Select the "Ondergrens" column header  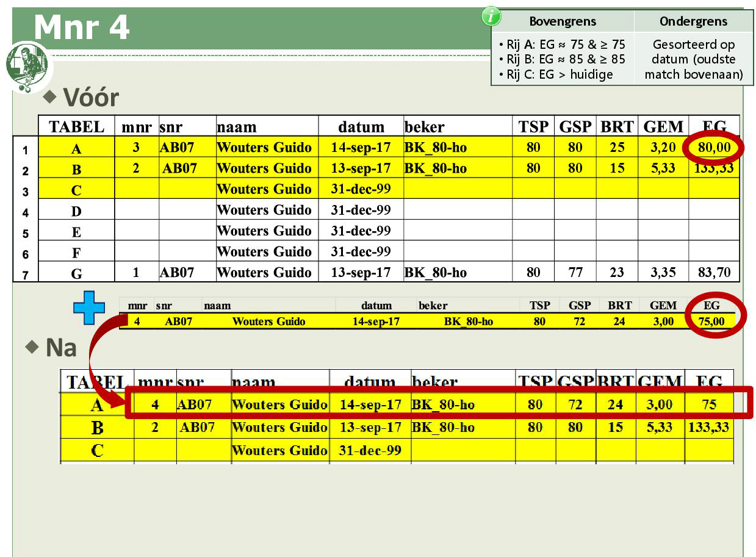click(x=694, y=21)
